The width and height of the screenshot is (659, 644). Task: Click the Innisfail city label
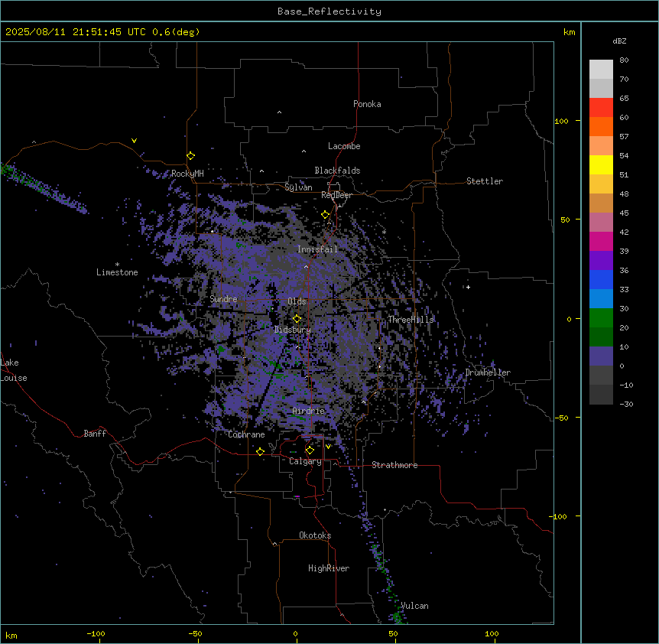[317, 249]
